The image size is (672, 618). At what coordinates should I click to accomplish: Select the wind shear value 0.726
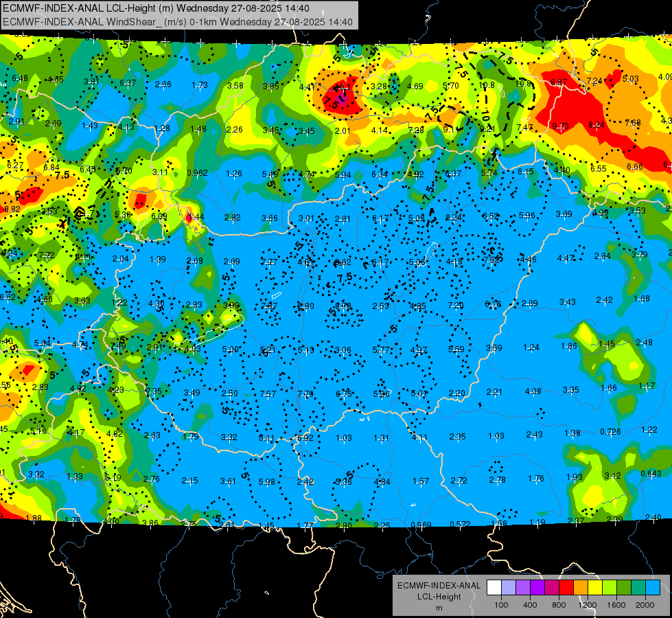point(610,431)
